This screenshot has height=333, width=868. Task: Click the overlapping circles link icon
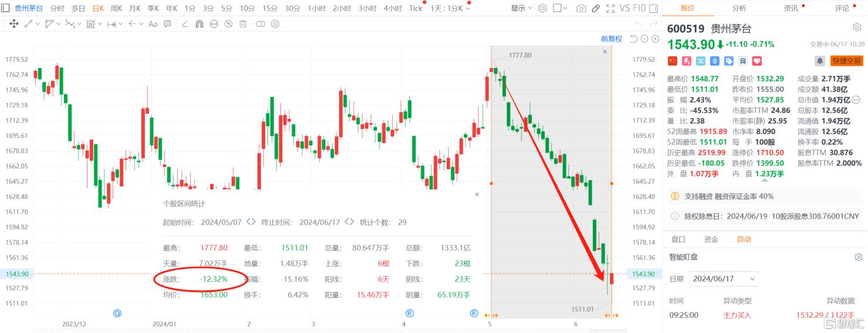(260, 24)
